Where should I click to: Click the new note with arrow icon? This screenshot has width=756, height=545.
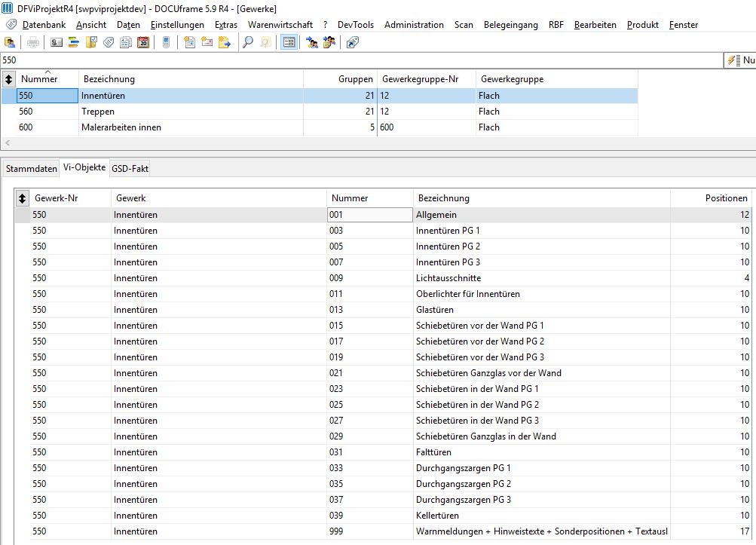224,42
